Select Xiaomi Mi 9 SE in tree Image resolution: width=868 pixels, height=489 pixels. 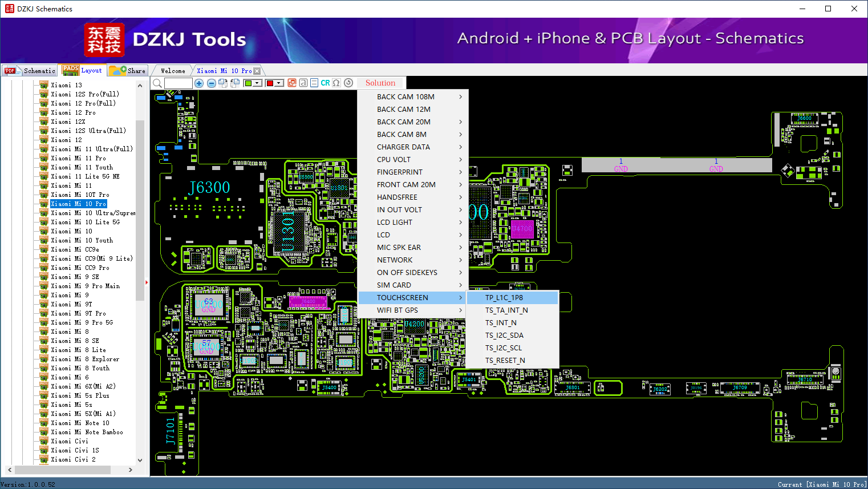point(75,277)
